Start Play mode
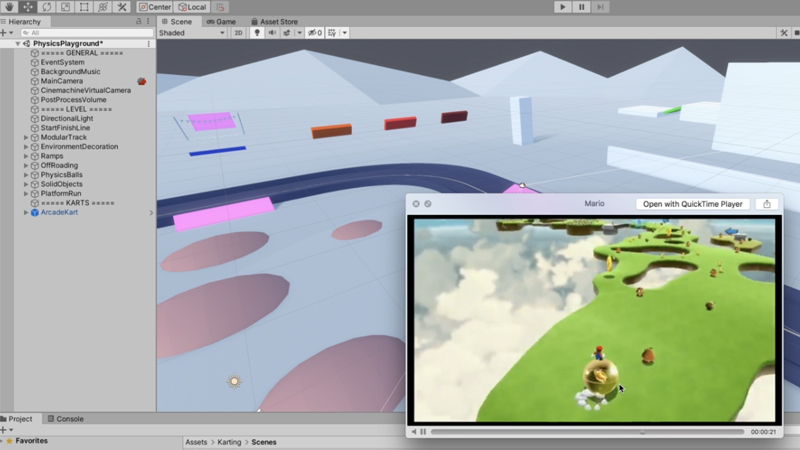The image size is (800, 450). (563, 7)
